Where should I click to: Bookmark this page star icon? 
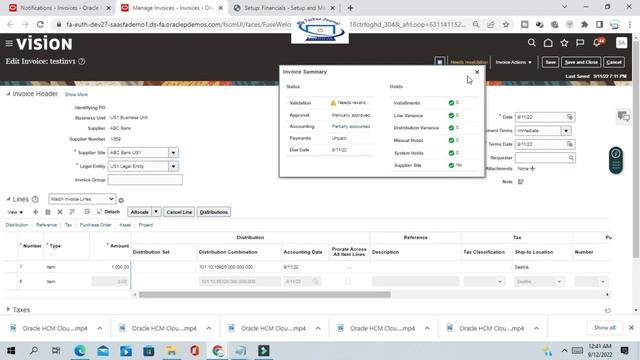click(x=506, y=24)
